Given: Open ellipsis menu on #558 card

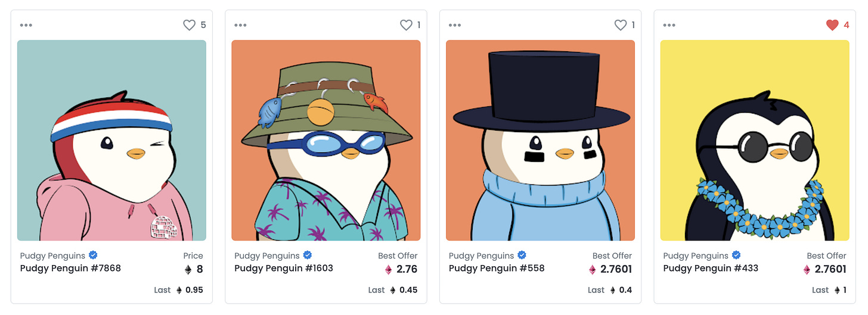Looking at the screenshot, I should click(x=455, y=25).
